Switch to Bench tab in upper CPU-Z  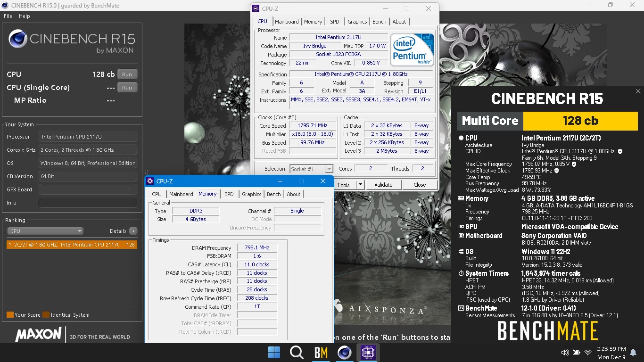380,22
